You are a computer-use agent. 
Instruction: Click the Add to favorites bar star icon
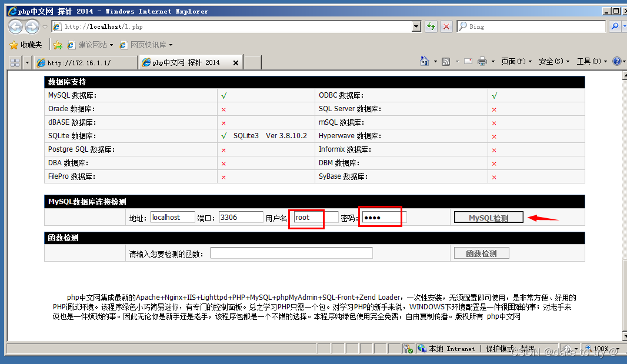pos(58,45)
